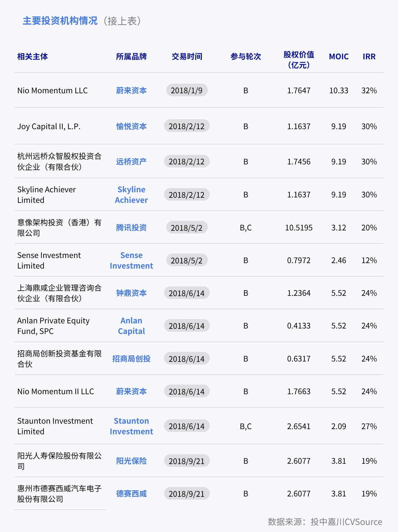Viewport: 398px width, 532px height.
Task: Select the 上海鼎咸企业管理咨询合伙企业 entity name
Action: click(59, 293)
